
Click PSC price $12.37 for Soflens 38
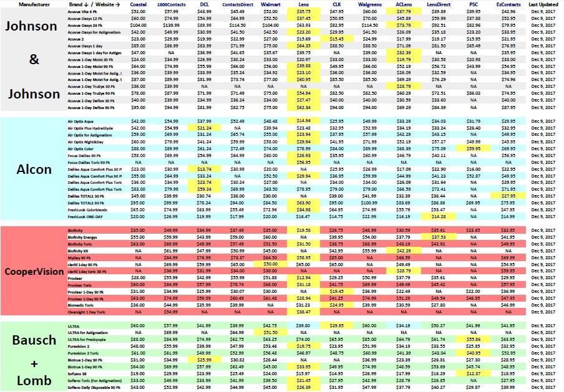click(474, 374)
